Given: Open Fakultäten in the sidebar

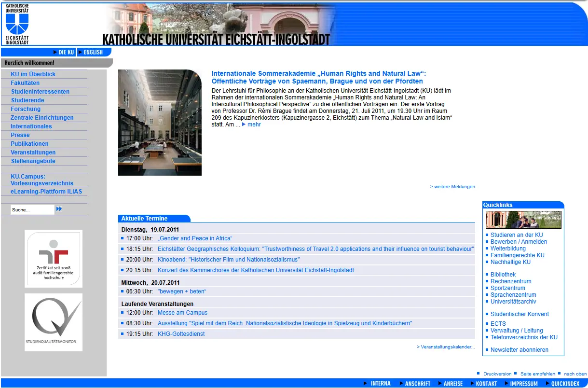Looking at the screenshot, I should coord(25,83).
